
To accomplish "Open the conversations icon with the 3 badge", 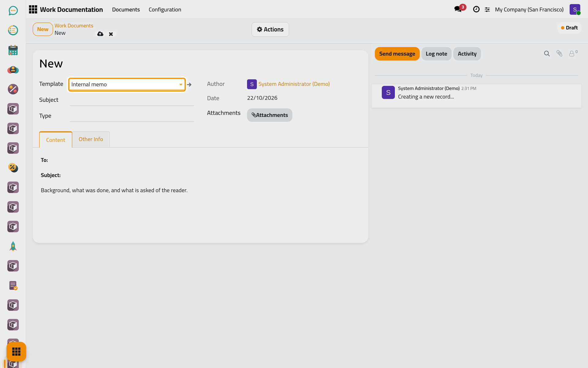I will tap(458, 9).
